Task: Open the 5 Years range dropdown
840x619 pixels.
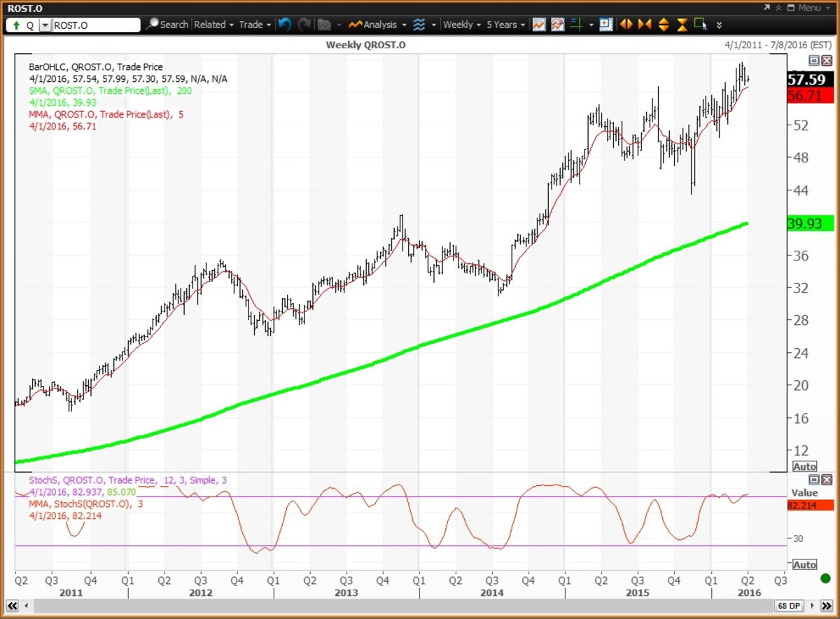Action: click(505, 25)
